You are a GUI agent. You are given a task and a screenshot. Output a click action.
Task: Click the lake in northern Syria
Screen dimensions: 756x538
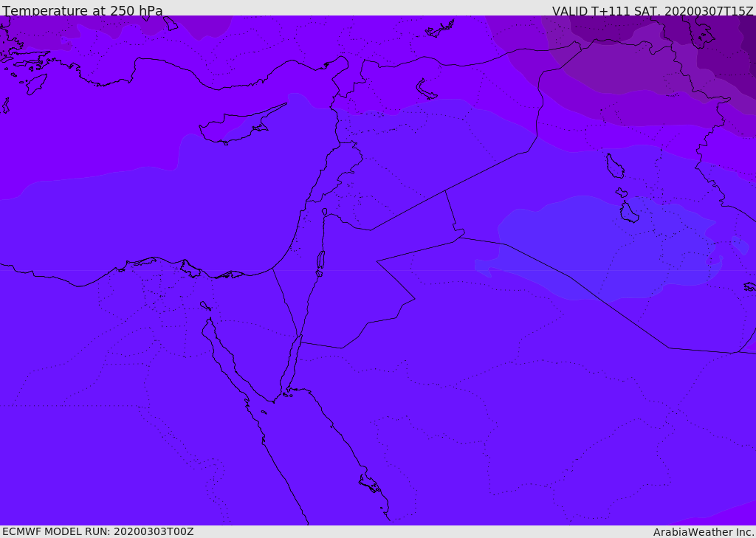coord(426,89)
